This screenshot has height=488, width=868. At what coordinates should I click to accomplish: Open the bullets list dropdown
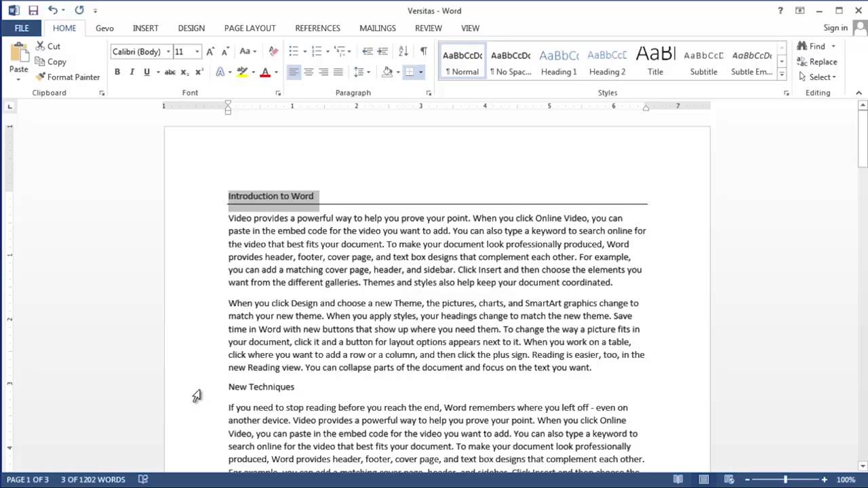coord(304,52)
